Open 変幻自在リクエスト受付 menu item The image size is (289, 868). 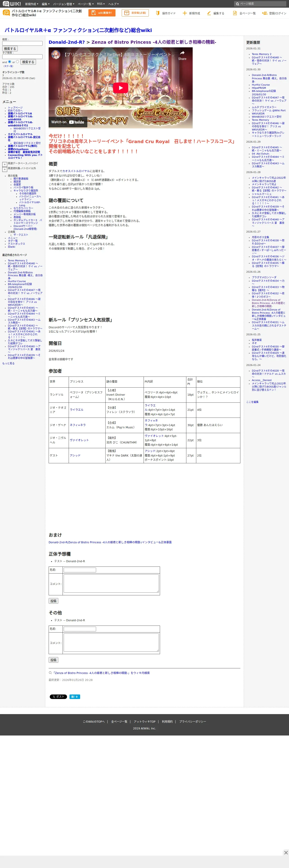point(27,143)
